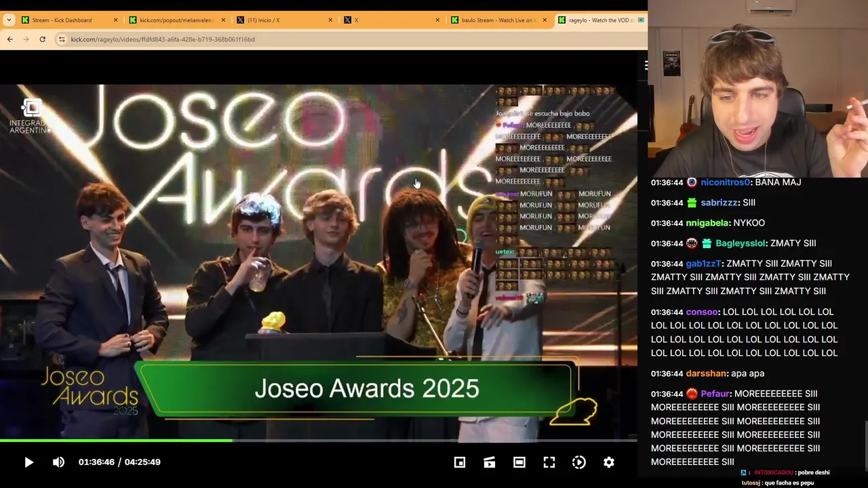Go back in browser history
This screenshot has height=488, width=868.
[x=9, y=39]
